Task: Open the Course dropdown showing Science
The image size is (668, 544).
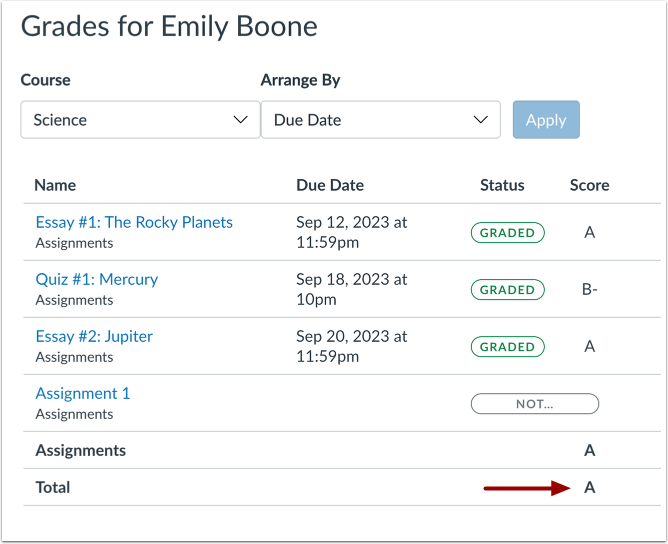Action: click(x=138, y=120)
